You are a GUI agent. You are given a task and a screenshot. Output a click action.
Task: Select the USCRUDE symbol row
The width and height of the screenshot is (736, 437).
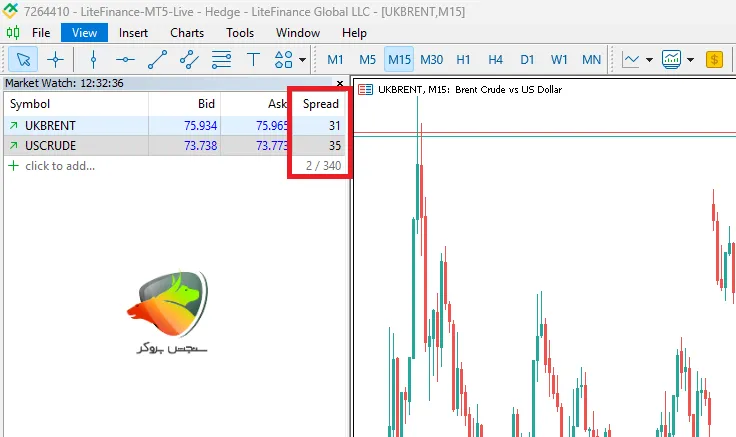tap(50, 146)
